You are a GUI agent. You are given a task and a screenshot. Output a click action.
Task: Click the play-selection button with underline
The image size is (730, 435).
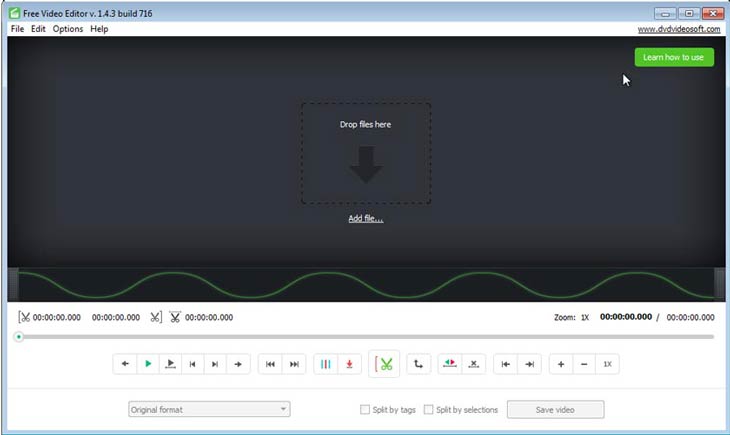pyautogui.click(x=170, y=364)
